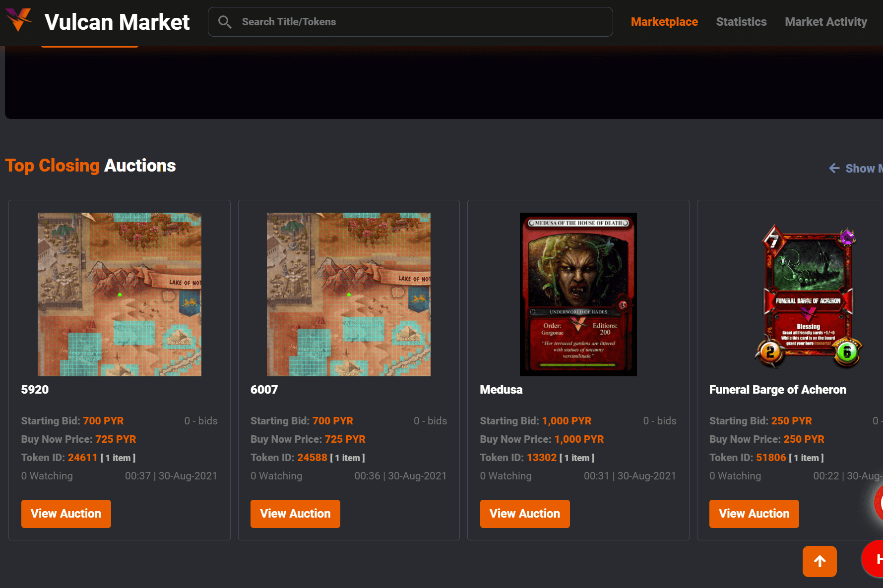Viewport: 883px width, 588px height.
Task: Click the left arrow beside Show More
Action: (834, 169)
